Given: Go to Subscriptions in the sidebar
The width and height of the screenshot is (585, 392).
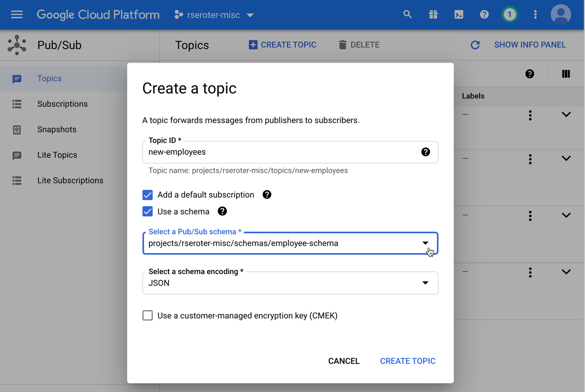Looking at the screenshot, I should tap(62, 104).
